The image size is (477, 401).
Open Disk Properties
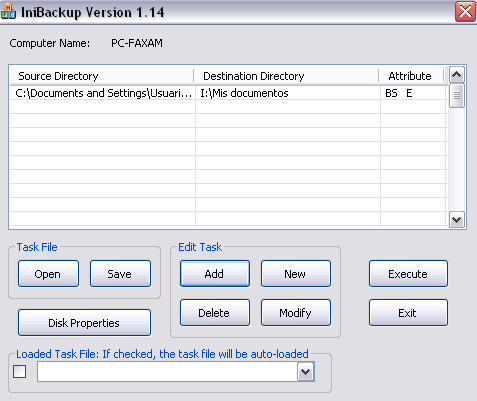[x=84, y=323]
